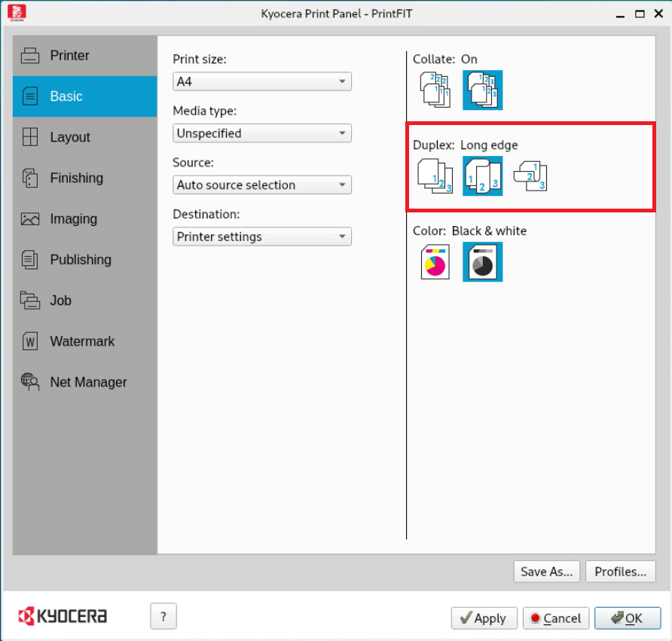Turn collate off with uncollated icon

click(435, 90)
